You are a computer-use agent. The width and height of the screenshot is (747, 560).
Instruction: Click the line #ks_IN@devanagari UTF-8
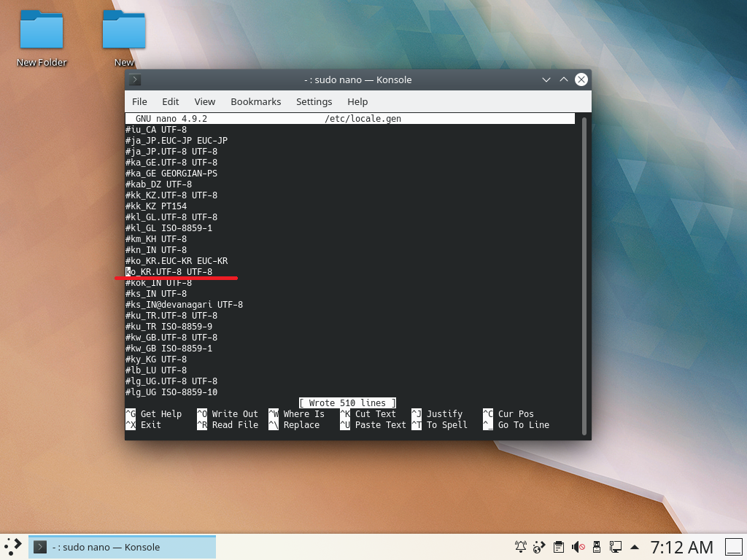184,305
